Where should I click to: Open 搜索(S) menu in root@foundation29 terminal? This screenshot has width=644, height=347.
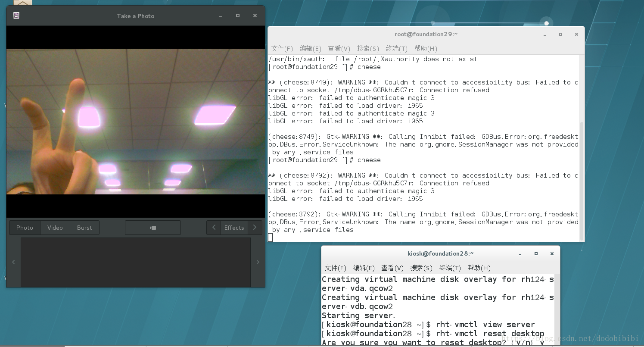click(x=368, y=48)
